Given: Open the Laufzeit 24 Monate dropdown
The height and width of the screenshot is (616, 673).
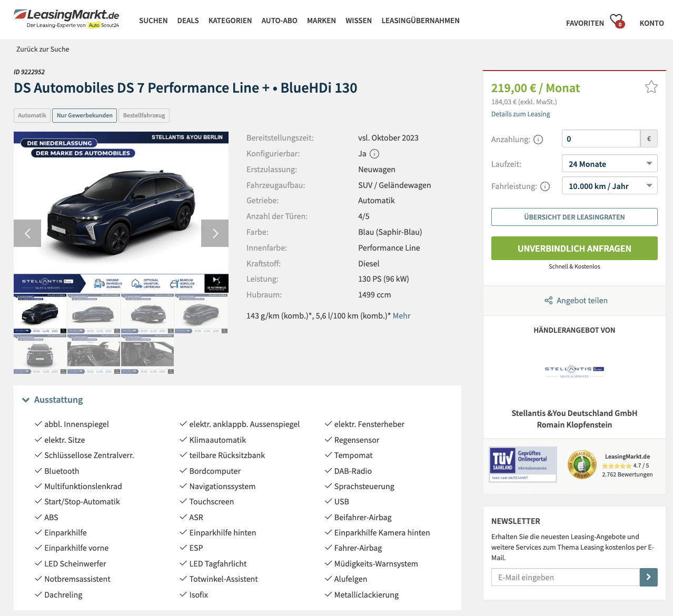Looking at the screenshot, I should click(x=610, y=164).
